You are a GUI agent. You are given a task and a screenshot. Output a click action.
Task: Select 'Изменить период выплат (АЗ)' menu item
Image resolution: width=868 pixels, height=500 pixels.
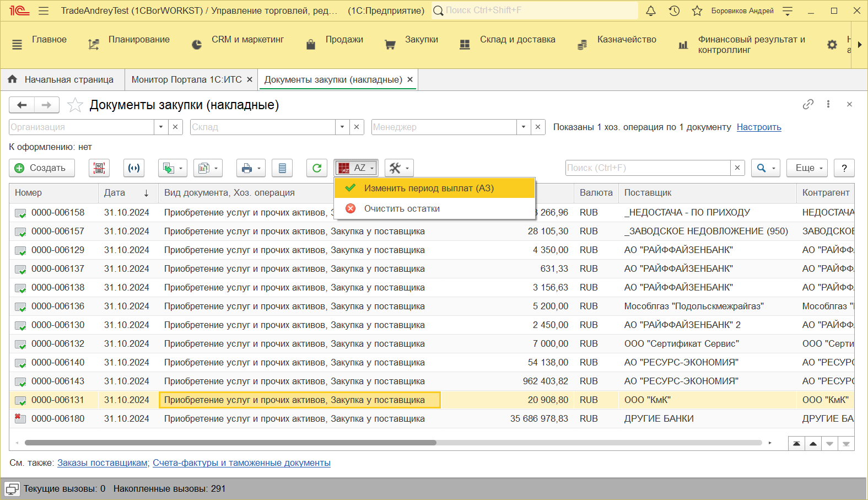429,188
